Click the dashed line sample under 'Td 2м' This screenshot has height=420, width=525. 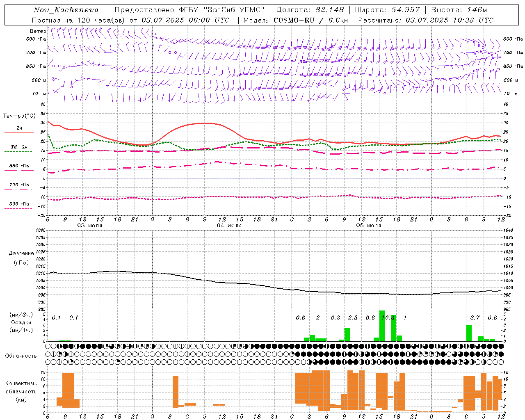[19, 151]
